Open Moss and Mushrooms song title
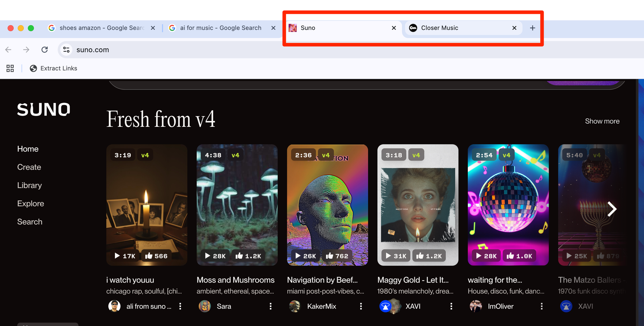This screenshot has height=326, width=644. pyautogui.click(x=236, y=280)
